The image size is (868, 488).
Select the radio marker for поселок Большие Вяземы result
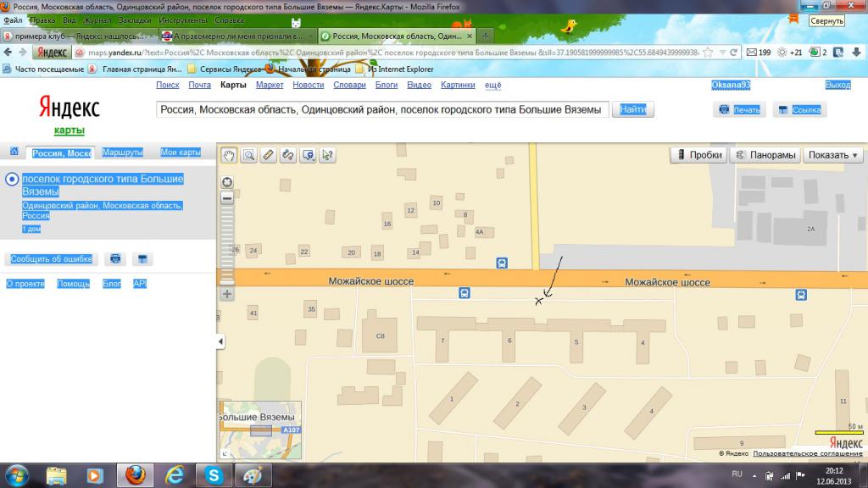point(12,180)
